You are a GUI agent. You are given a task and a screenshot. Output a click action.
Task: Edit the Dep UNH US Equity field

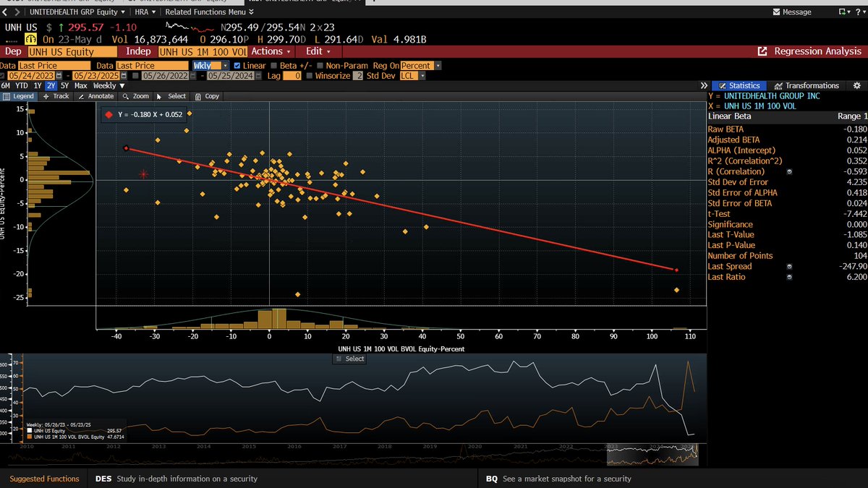(72, 51)
